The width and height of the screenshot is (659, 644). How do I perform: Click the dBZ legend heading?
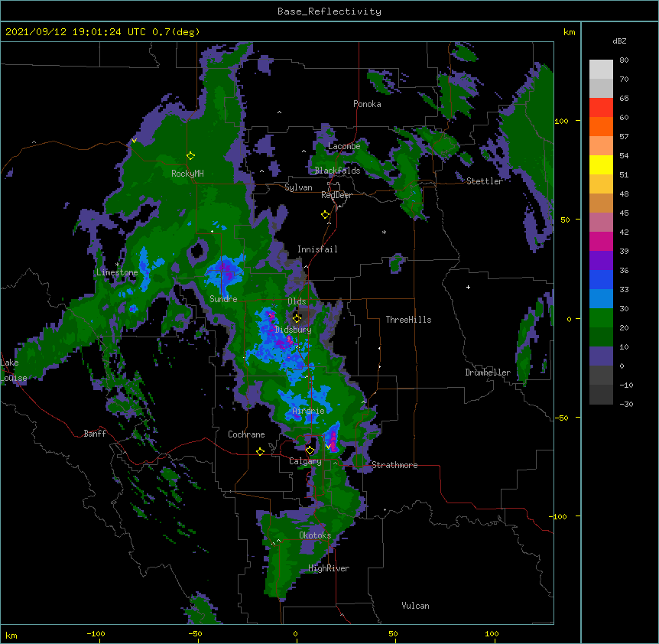[x=619, y=41]
